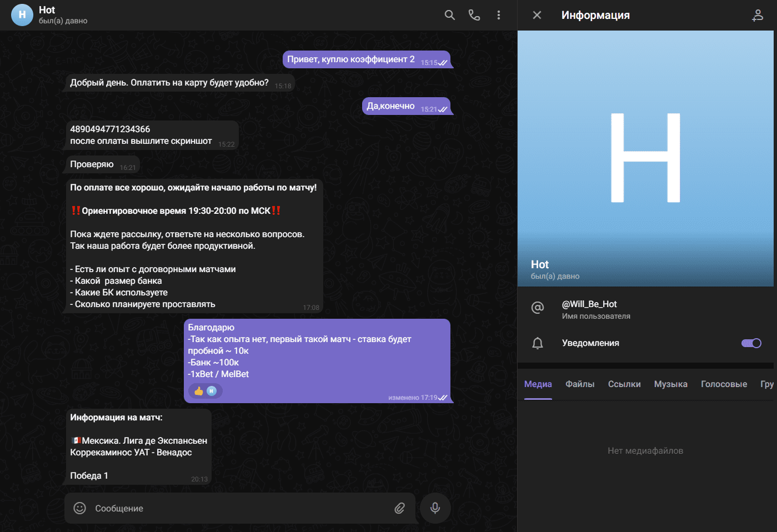777x532 pixels.
Task: Click the attach file paperclip
Action: (x=399, y=508)
